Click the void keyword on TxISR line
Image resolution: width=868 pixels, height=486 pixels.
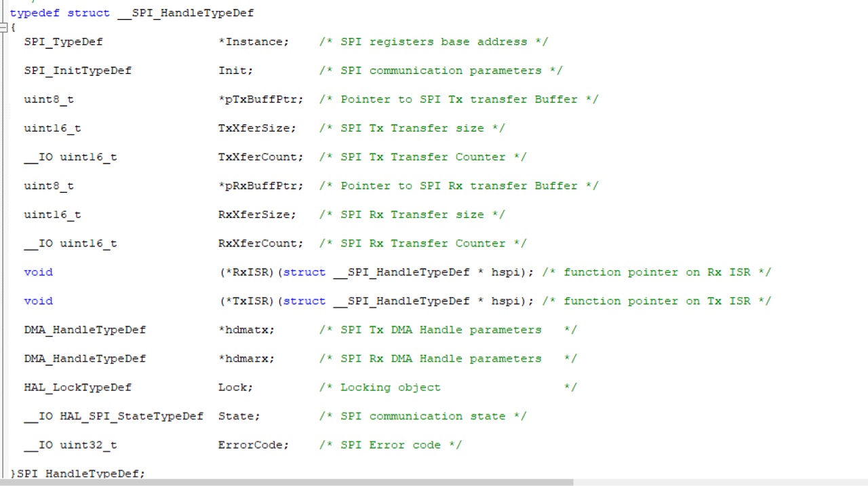click(x=38, y=301)
